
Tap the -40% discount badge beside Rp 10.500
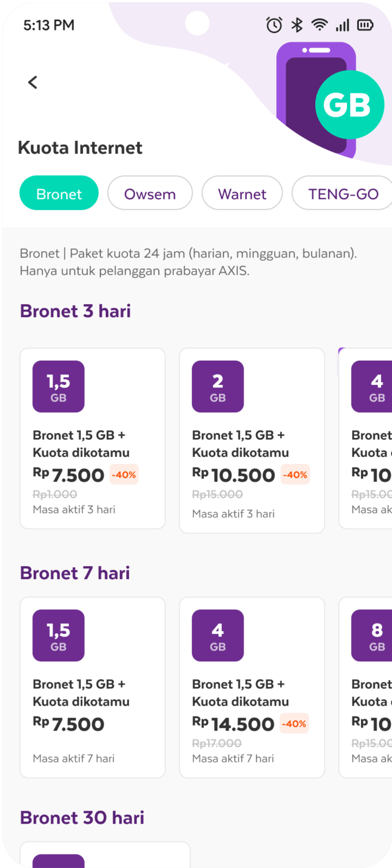click(x=295, y=475)
